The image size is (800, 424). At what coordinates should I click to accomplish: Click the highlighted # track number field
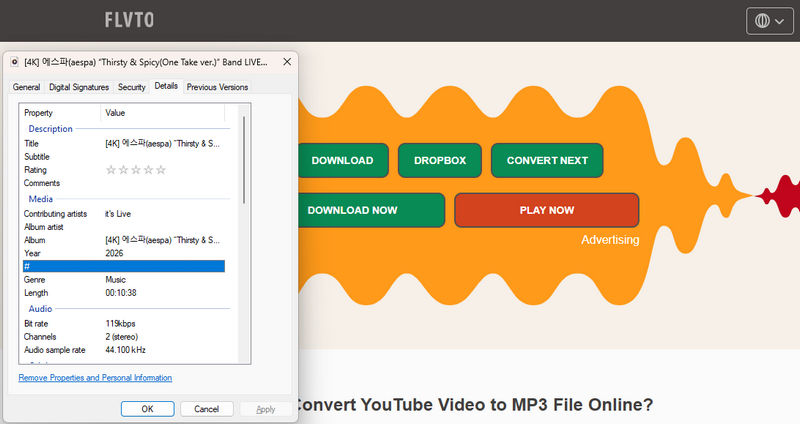point(123,266)
